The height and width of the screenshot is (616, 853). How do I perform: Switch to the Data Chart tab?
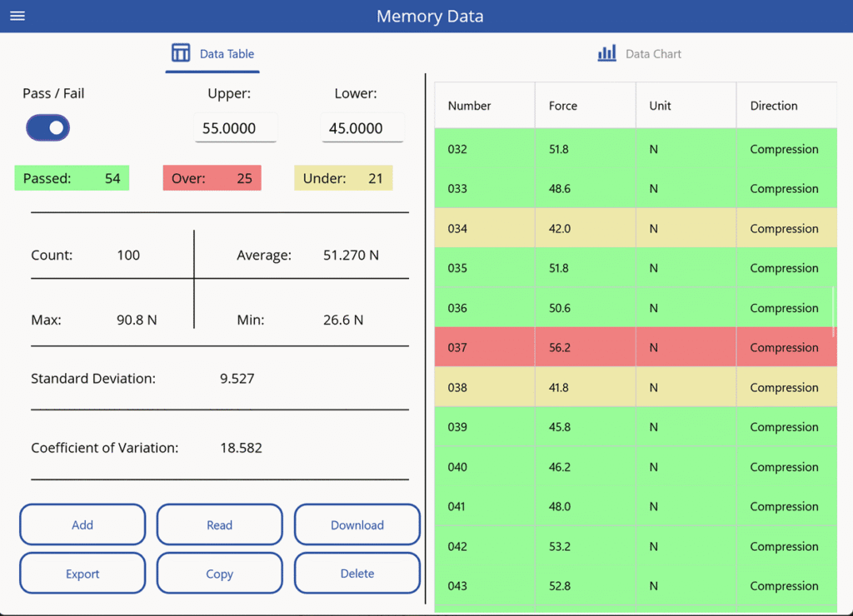(653, 54)
